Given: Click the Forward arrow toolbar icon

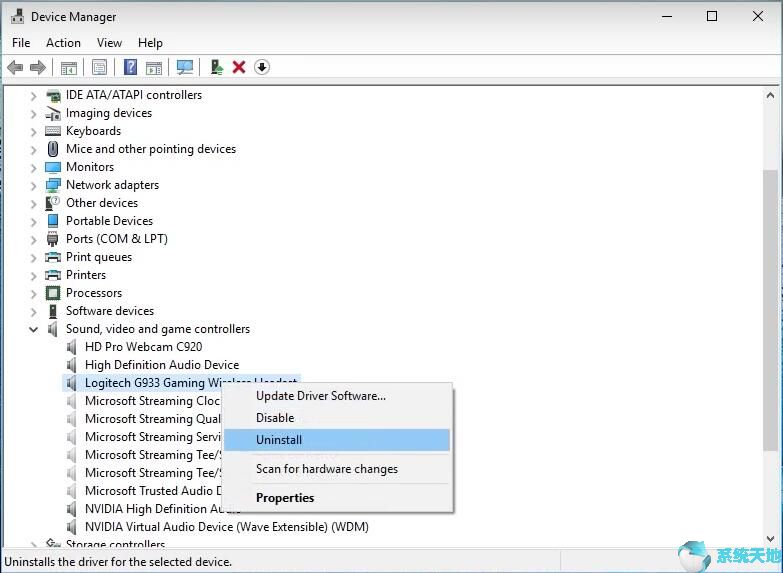Looking at the screenshot, I should (x=37, y=67).
